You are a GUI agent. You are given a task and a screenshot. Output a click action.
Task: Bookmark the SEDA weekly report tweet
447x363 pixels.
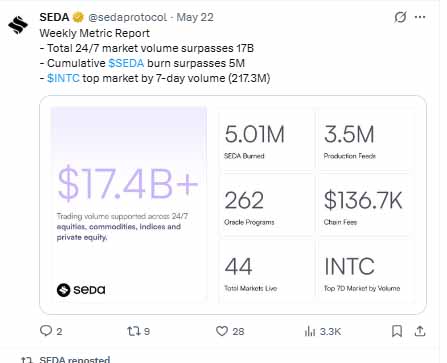pos(397,331)
